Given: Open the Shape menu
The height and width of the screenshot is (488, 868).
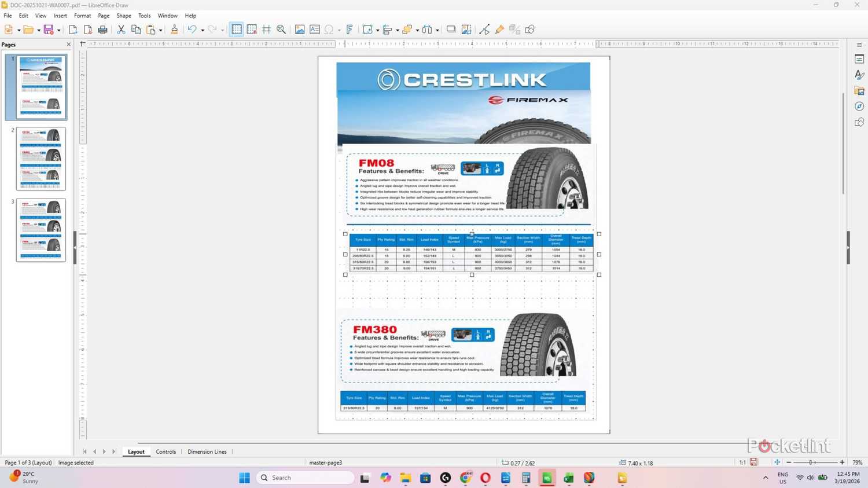Looking at the screenshot, I should (123, 16).
